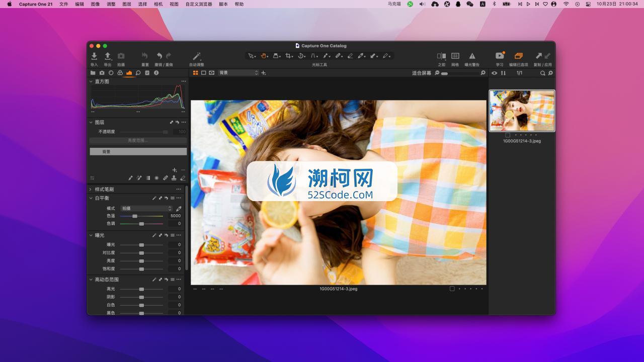Viewport: 644px width, 362px height.
Task: Click the 亮度范围 button
Action: pos(138,140)
